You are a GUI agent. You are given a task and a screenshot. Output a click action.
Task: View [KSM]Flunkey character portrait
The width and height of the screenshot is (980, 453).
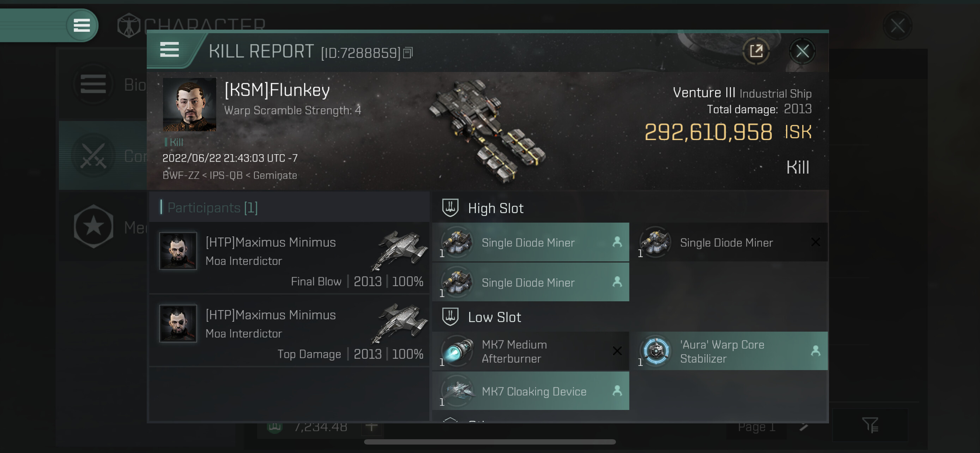[x=189, y=104]
